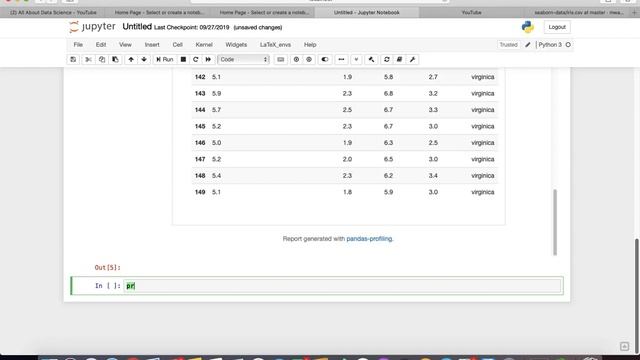Viewport: 640px width, 360px height.
Task: Click value 3.4 in row 148
Action: pos(433,176)
